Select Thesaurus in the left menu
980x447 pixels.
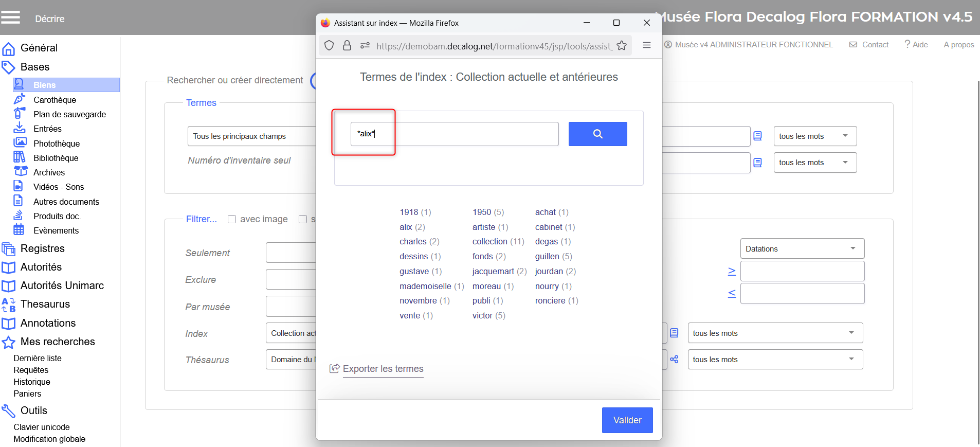pyautogui.click(x=45, y=305)
